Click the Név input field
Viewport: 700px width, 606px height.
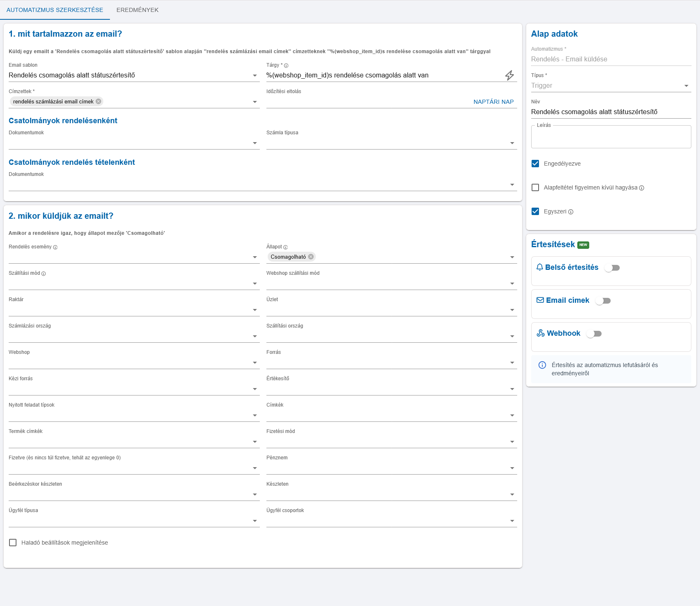point(611,112)
